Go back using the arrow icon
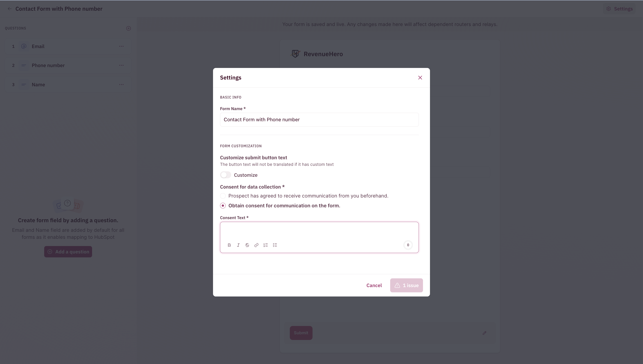Screen dimensions: 643x364 9,9
